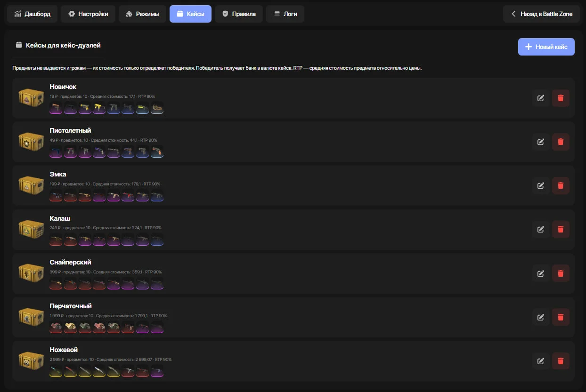Image resolution: width=586 pixels, height=392 pixels.
Task: Click the stats line starting with 1 999 ₽
Action: click(108, 316)
